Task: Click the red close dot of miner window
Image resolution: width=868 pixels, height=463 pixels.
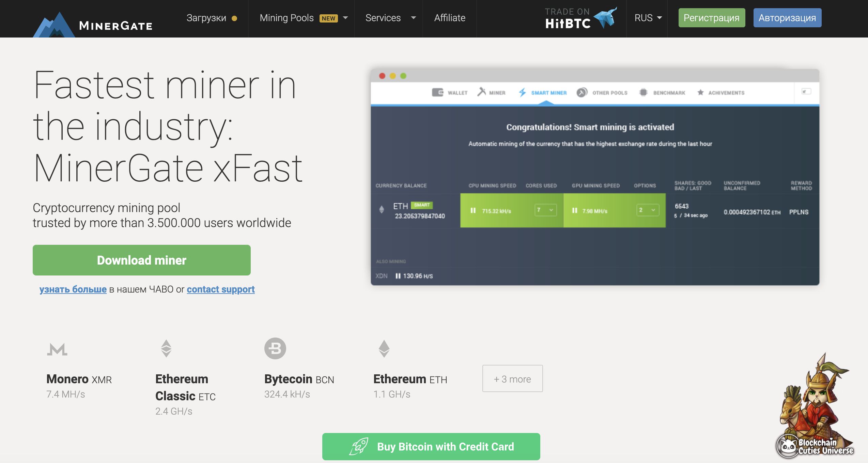Action: (382, 76)
